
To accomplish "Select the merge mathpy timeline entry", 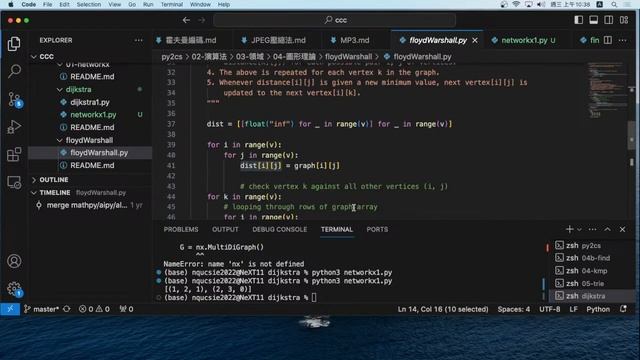I will click(x=90, y=205).
